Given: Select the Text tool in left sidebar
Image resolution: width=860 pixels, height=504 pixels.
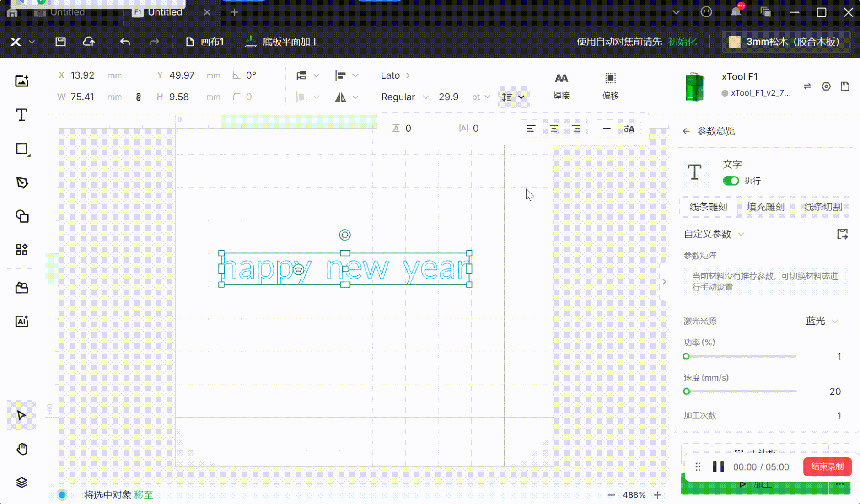Looking at the screenshot, I should tap(21, 115).
